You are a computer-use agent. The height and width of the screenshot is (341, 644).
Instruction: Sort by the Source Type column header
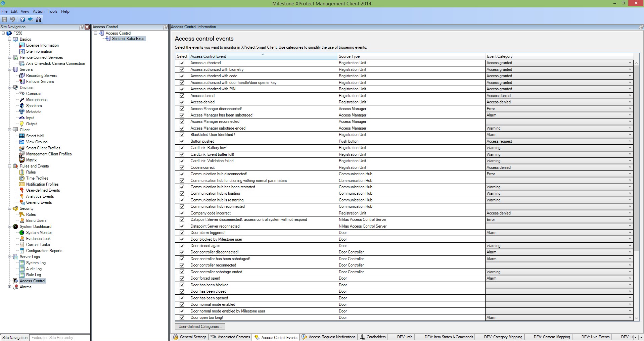tap(411, 56)
